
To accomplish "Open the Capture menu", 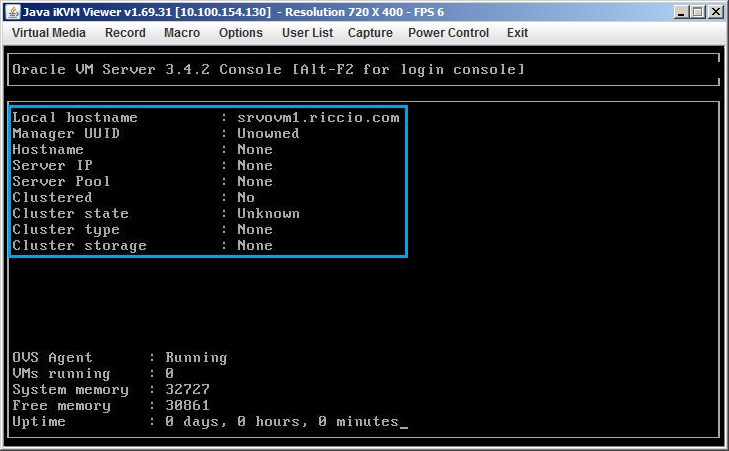I will coord(370,33).
